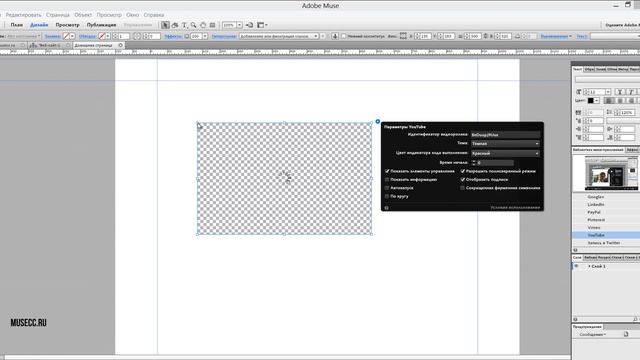The height and width of the screenshot is (360, 640).
Task: Click bold T icon in Text panel
Action: point(620,92)
